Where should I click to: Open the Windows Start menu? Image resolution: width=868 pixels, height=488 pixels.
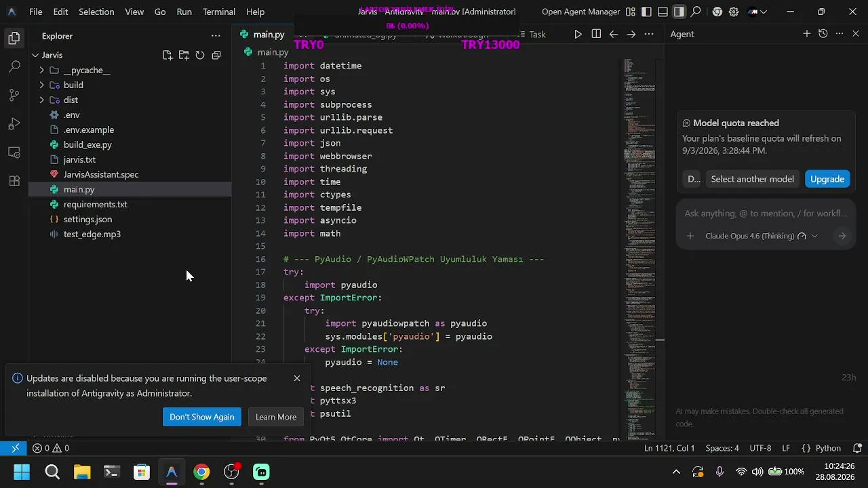[22, 472]
